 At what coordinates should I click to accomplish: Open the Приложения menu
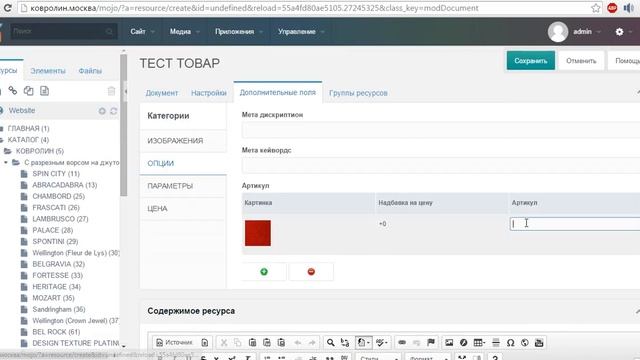point(239,31)
